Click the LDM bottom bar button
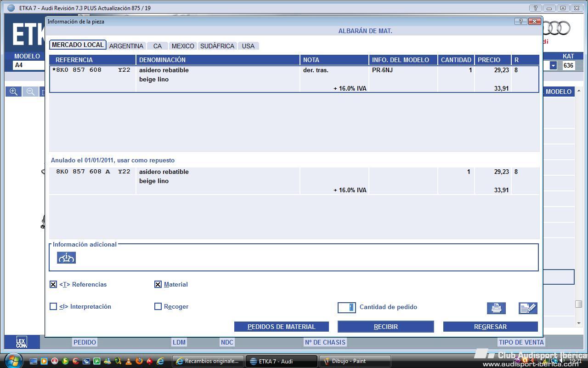This screenshot has height=368, width=588. tap(179, 342)
